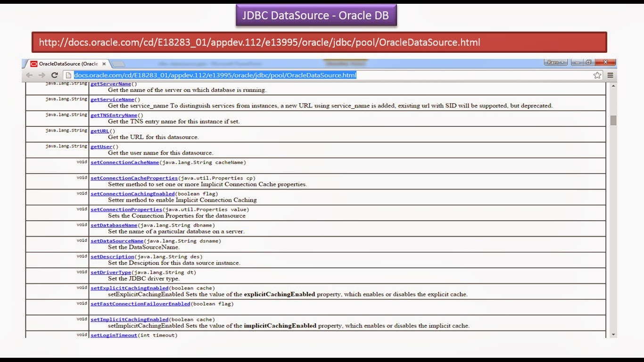Open the setLoginTimeout method link

pyautogui.click(x=114, y=335)
